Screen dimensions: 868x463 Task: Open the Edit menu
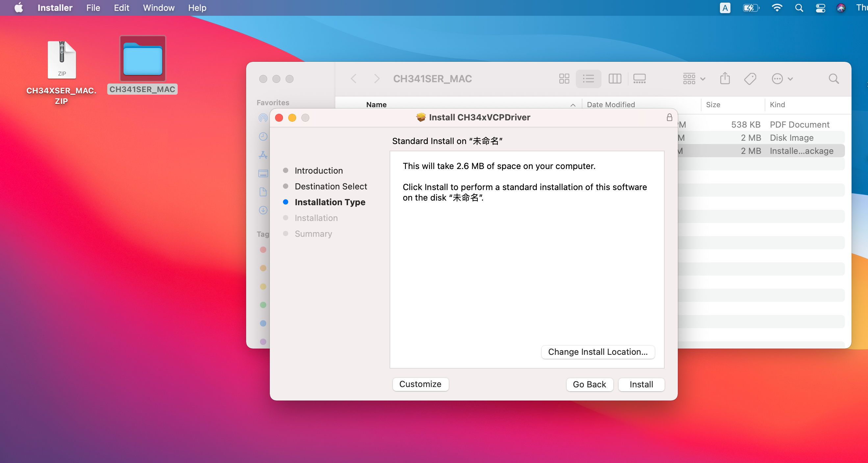click(x=121, y=8)
